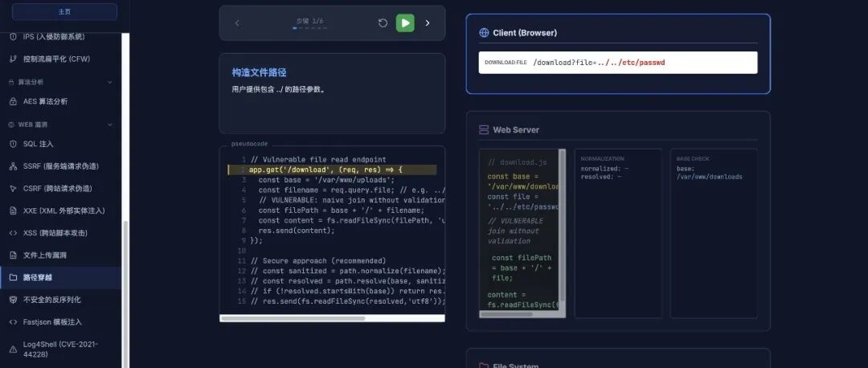The image size is (868, 368).
Task: Click the NORMALIZATION panel label
Action: [x=602, y=159]
